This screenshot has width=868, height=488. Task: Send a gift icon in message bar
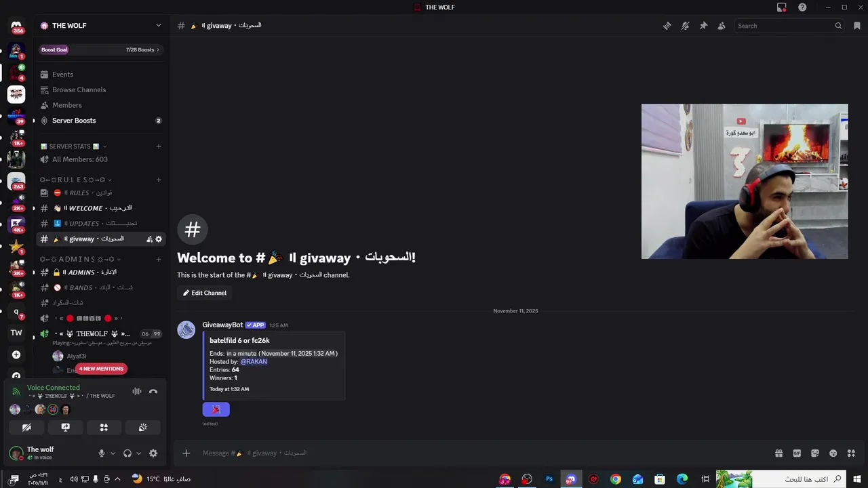pos(778,453)
